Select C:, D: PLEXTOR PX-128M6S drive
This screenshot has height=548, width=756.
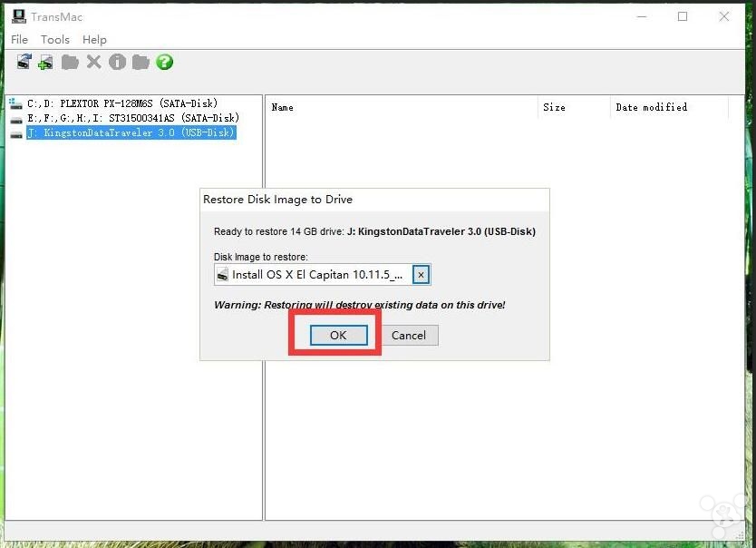[x=122, y=103]
